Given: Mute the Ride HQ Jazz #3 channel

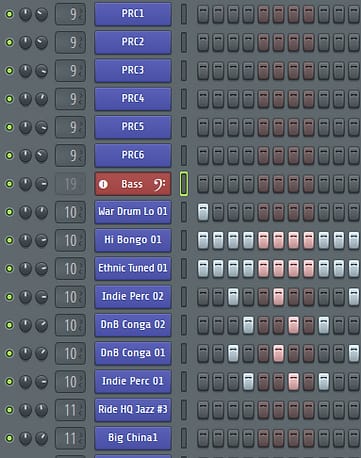Looking at the screenshot, I should tap(10, 410).
